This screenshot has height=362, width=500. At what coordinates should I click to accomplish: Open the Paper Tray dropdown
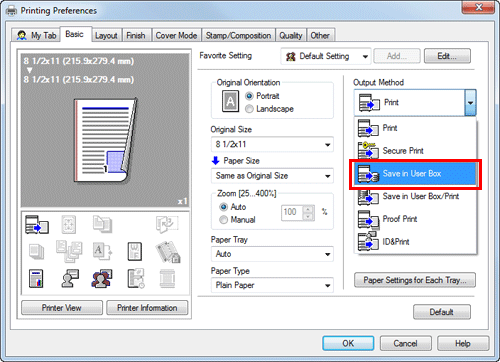[x=272, y=254]
